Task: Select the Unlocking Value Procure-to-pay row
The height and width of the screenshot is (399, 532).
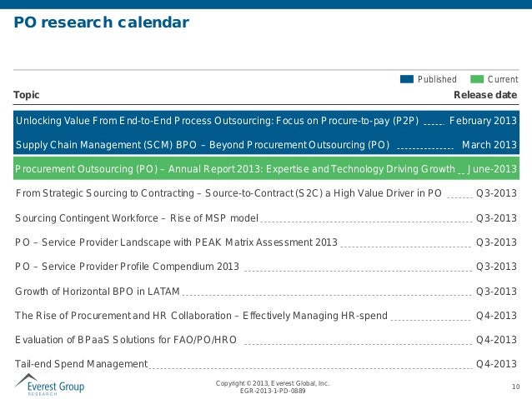Action: tap(217, 122)
